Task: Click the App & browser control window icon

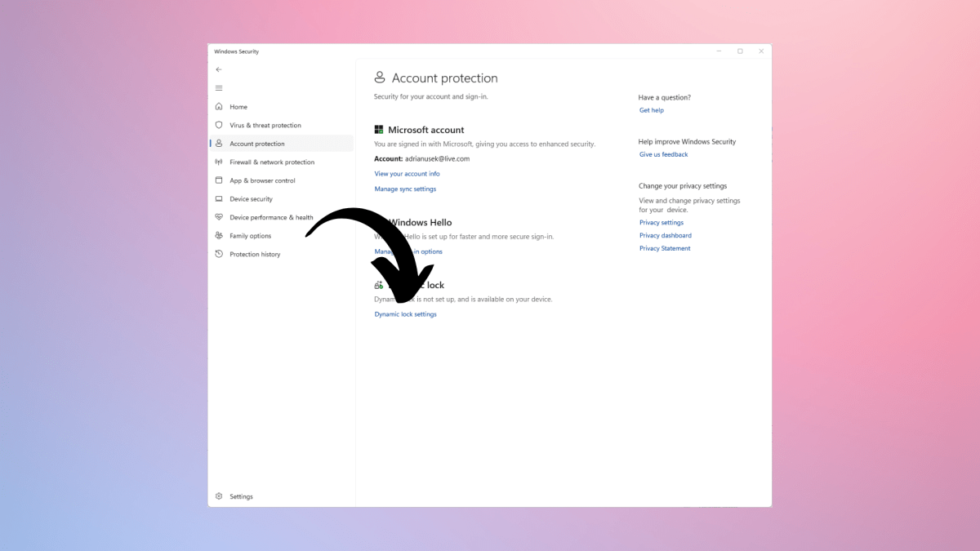Action: click(x=219, y=180)
